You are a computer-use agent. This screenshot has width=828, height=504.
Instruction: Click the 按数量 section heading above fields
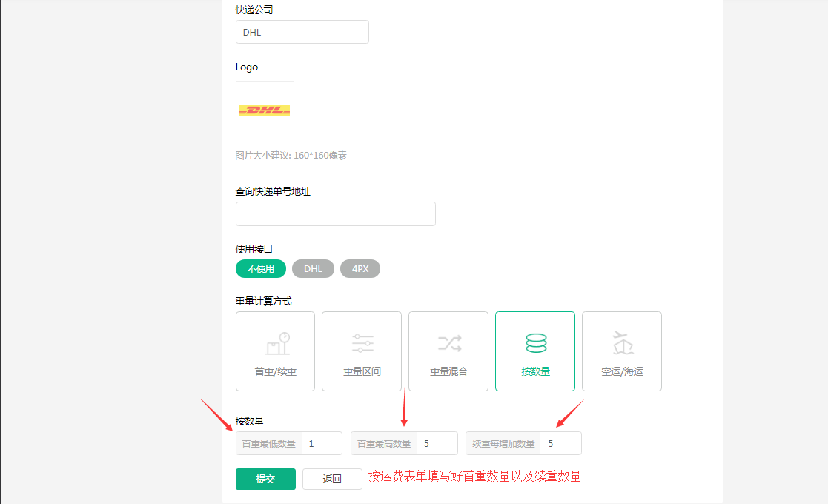[250, 420]
